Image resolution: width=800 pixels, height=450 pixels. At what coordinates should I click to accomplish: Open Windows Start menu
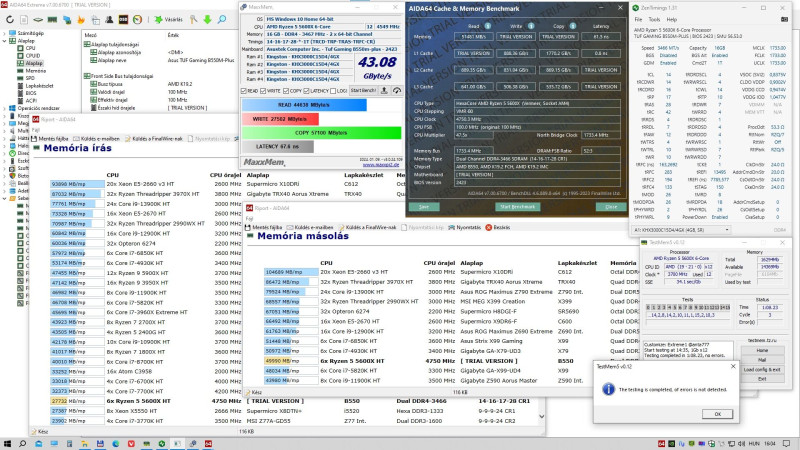(x=7, y=444)
